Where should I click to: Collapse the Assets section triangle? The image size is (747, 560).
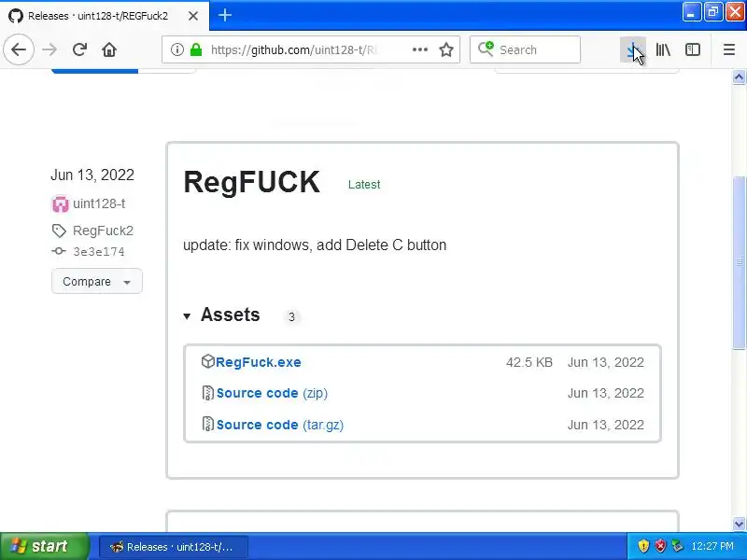pos(187,315)
